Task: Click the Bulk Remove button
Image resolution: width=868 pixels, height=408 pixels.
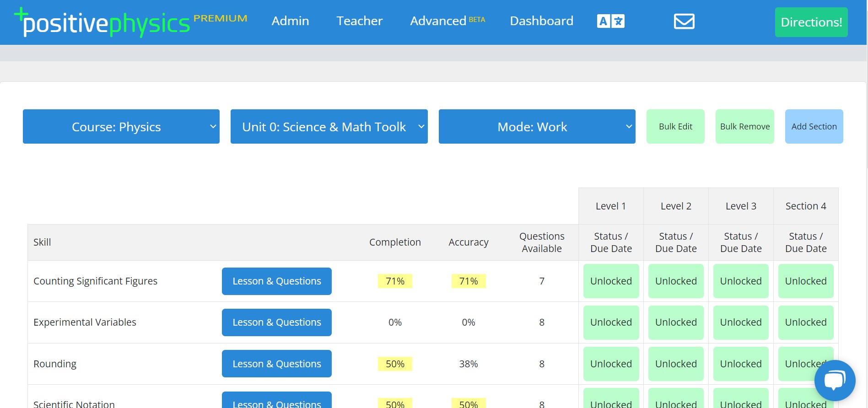Action: (744, 127)
